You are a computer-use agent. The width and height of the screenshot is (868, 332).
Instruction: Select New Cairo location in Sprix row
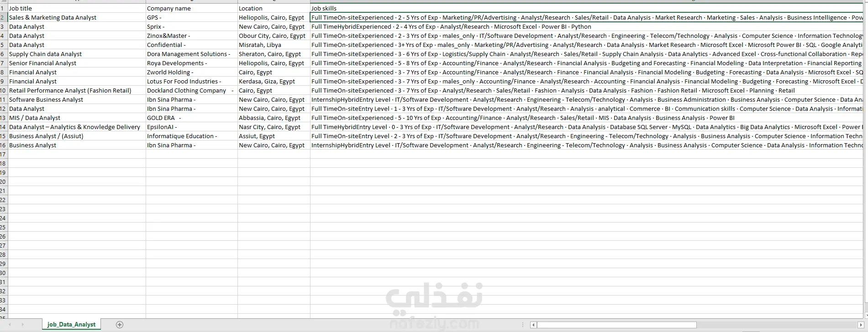click(x=274, y=26)
